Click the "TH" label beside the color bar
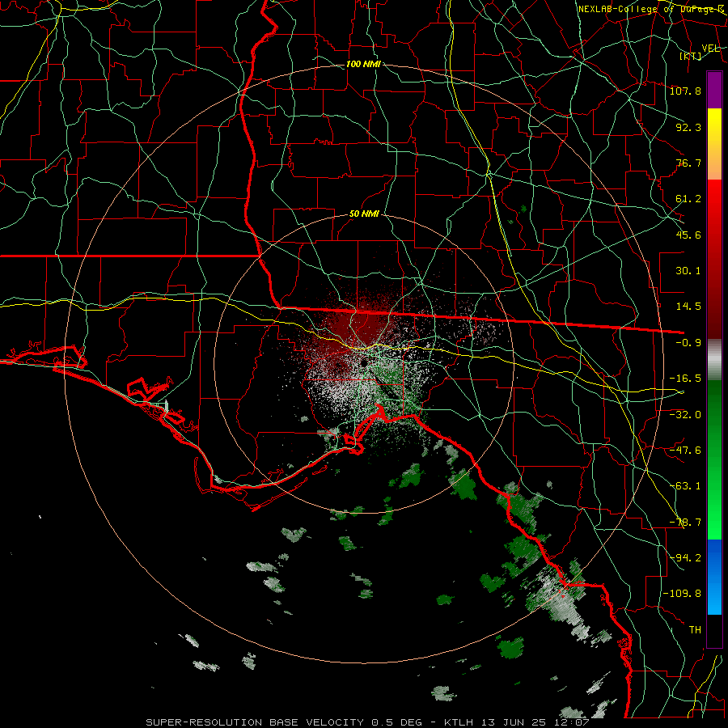Viewport: 728px width, 728px height. [x=695, y=630]
